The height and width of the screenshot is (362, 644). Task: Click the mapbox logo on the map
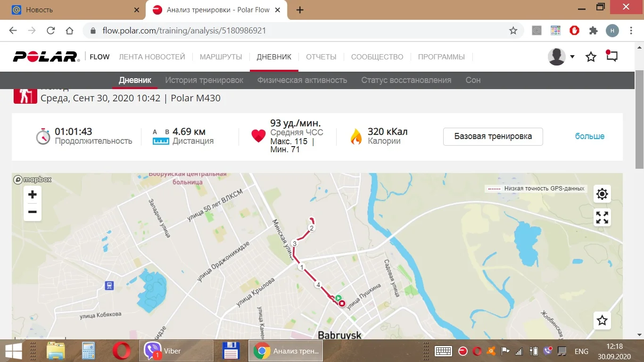coord(33,180)
